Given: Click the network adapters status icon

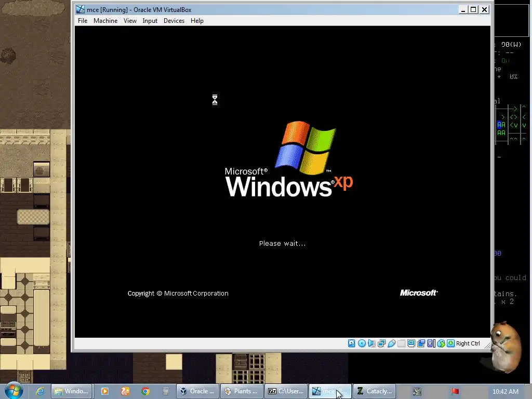Looking at the screenshot, I should (381, 343).
